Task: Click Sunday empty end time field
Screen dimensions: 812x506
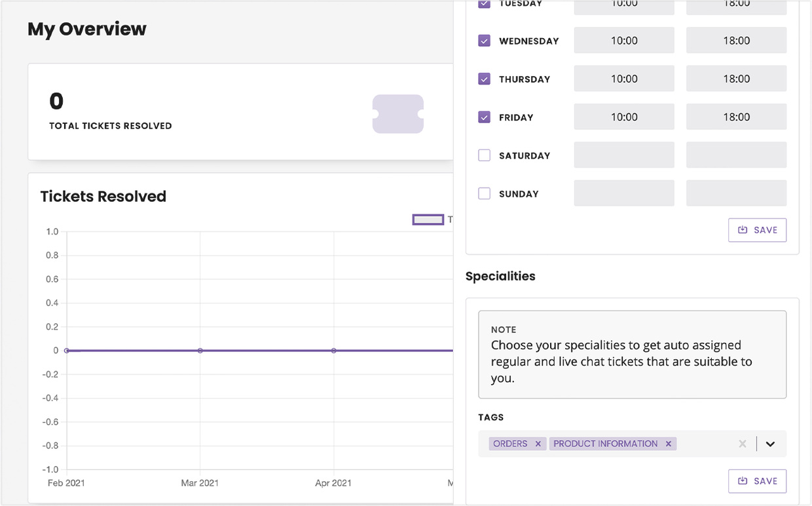Action: click(736, 193)
